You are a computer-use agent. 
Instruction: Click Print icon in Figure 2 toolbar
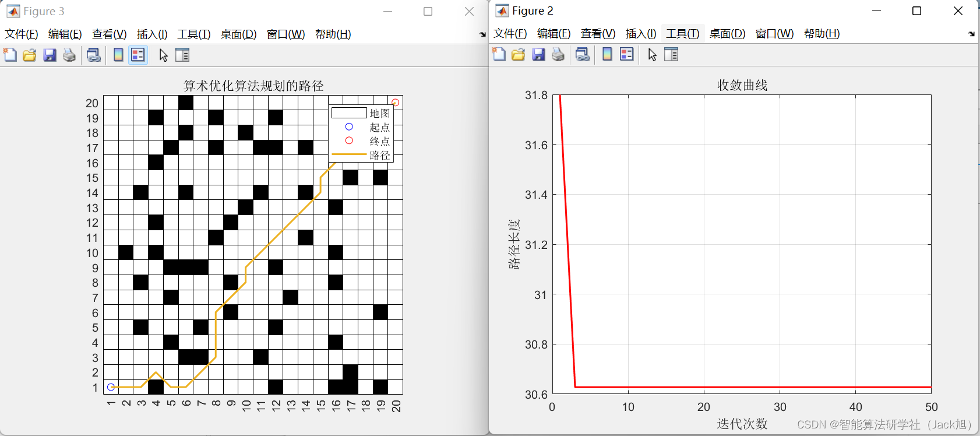[x=558, y=55]
